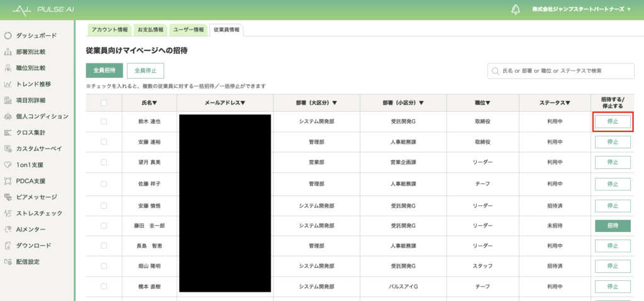Switch to the ユーザー情報 tab

[189, 30]
